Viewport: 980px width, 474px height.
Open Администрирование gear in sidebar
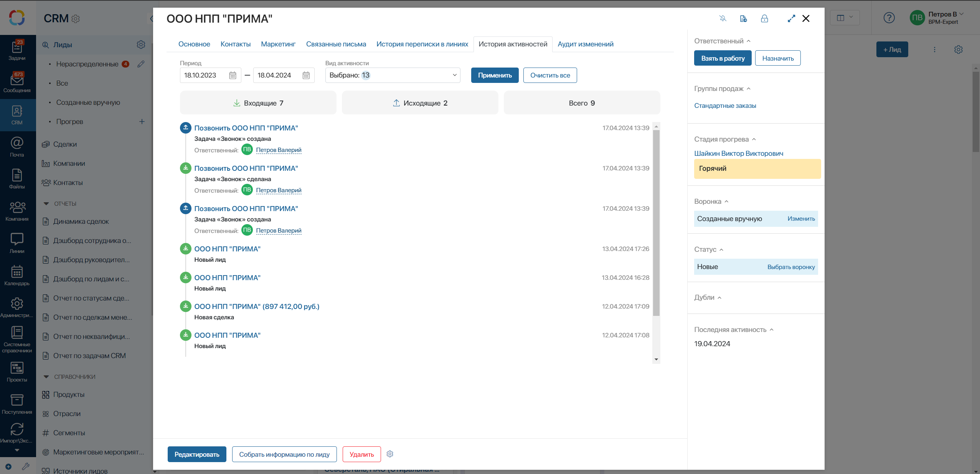point(17,308)
